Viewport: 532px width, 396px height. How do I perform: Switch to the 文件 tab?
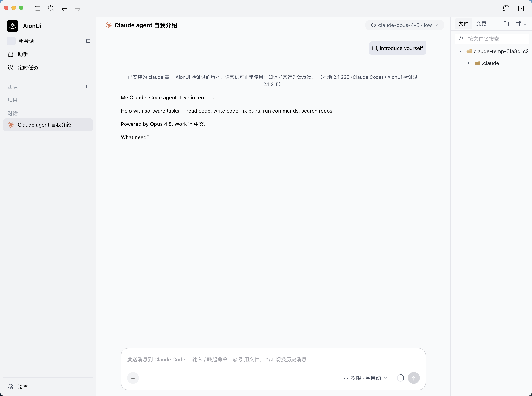[x=464, y=24]
